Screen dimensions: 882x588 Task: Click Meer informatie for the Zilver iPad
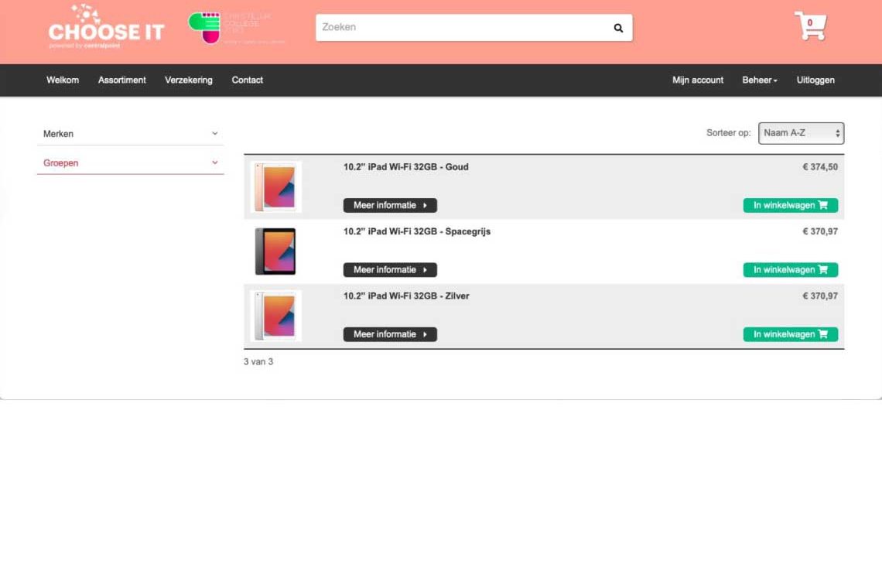(390, 334)
